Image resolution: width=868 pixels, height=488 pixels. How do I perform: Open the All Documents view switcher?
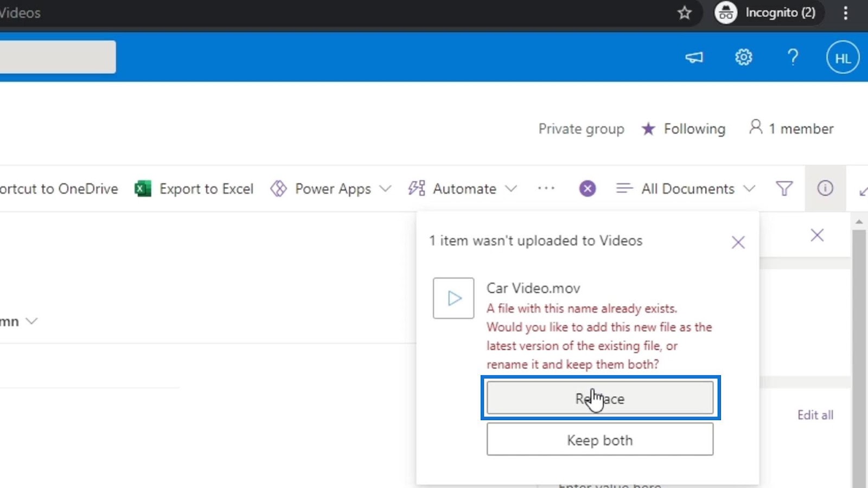click(x=686, y=189)
